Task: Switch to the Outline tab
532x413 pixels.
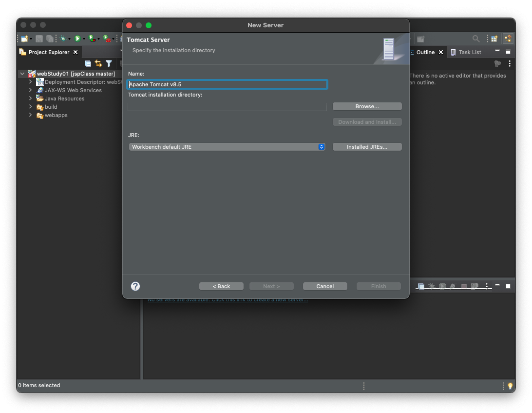Action: click(425, 52)
